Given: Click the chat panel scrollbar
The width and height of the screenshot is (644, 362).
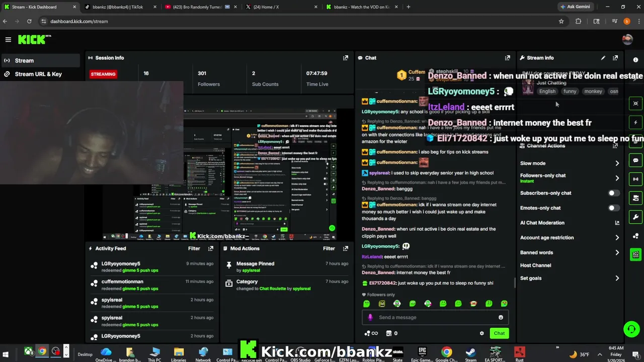Looking at the screenshot, I should (515, 283).
